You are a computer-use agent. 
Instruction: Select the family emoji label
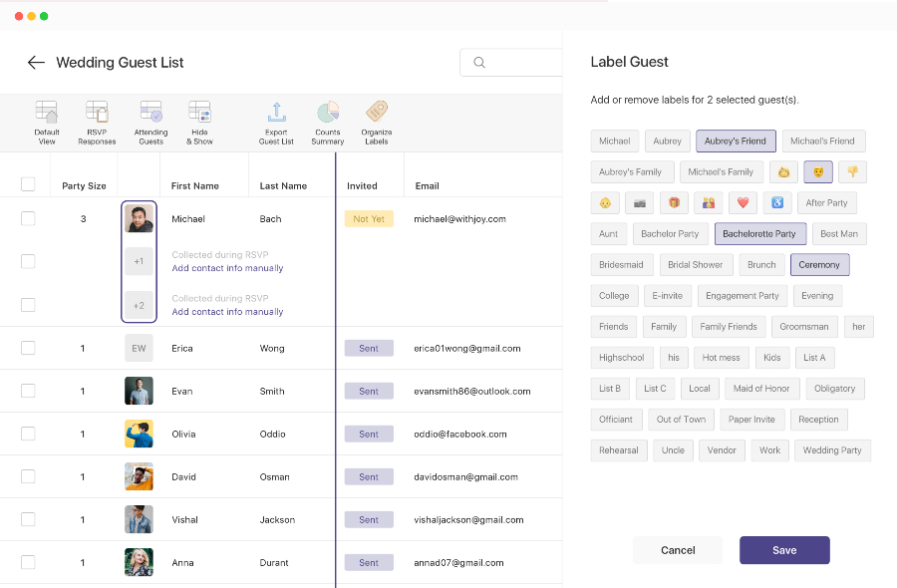click(x=709, y=202)
